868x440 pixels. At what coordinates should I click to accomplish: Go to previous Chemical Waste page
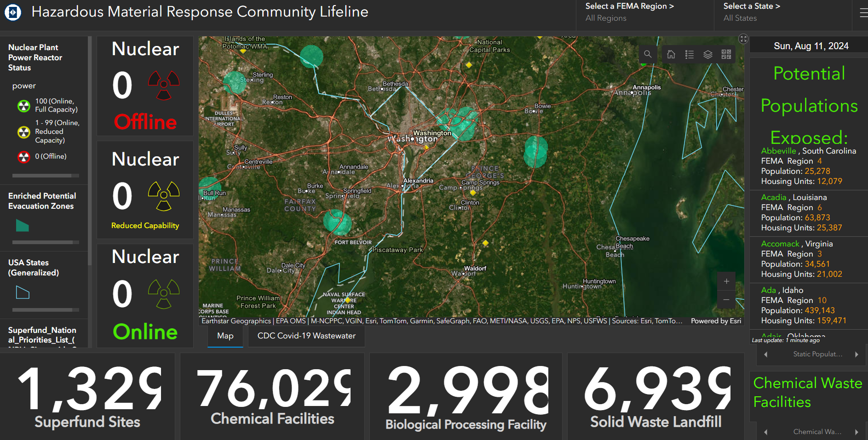pos(765,432)
